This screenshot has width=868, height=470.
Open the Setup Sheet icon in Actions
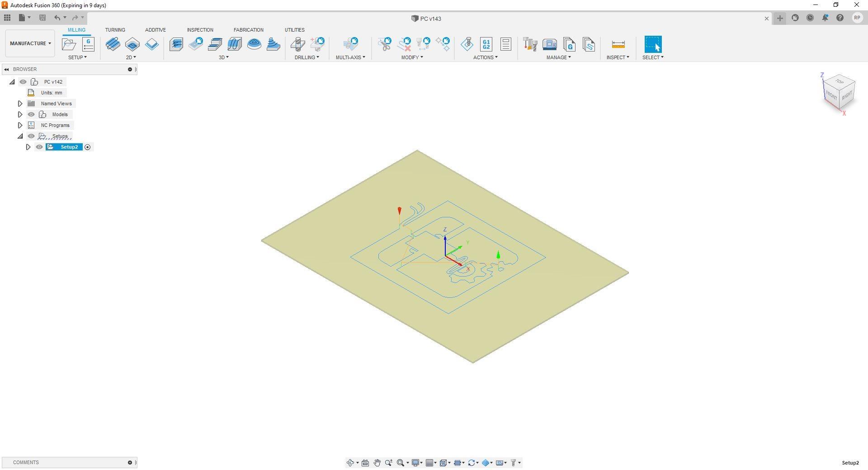506,44
